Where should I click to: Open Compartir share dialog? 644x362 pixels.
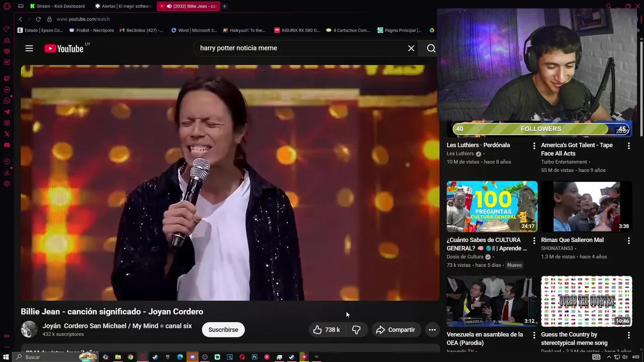(396, 330)
